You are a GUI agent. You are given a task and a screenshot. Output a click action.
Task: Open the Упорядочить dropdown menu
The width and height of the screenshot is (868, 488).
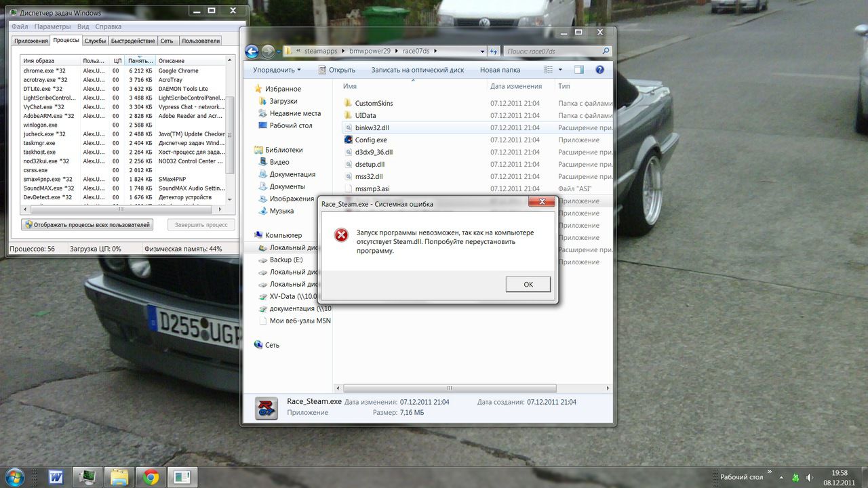277,70
